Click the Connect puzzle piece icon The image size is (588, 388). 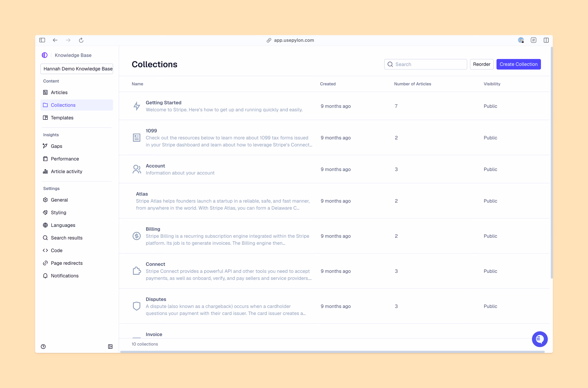coord(137,271)
